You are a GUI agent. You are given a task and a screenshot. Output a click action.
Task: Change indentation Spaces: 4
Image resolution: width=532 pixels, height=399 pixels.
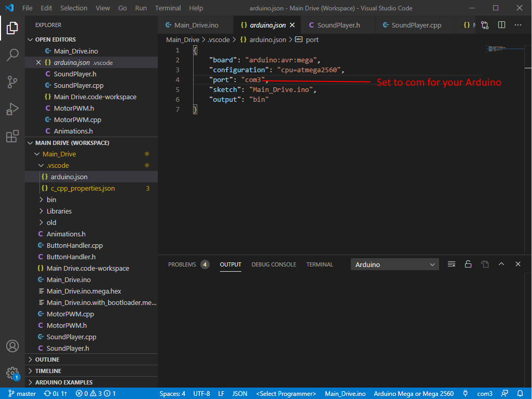coord(172,394)
